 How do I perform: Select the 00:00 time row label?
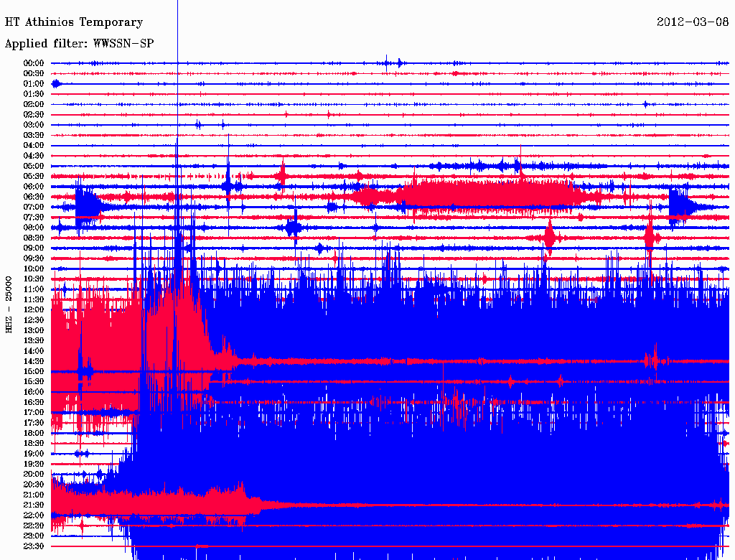pos(34,63)
